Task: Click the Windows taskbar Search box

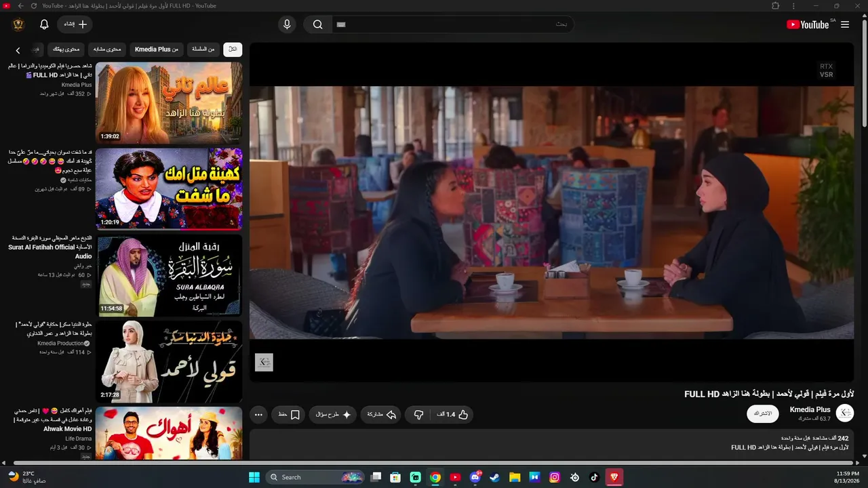Action: pos(316,477)
